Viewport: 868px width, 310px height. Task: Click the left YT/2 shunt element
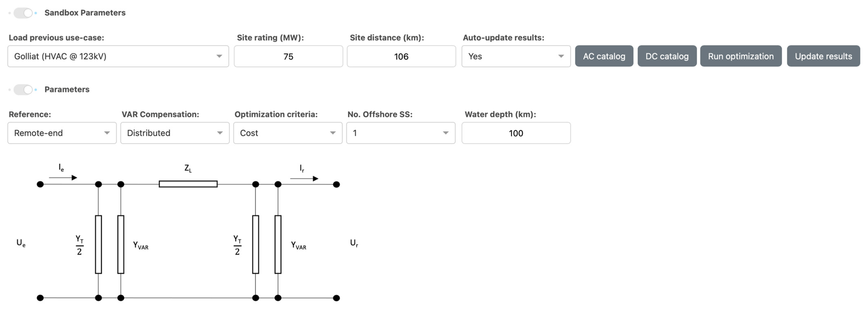click(98, 245)
